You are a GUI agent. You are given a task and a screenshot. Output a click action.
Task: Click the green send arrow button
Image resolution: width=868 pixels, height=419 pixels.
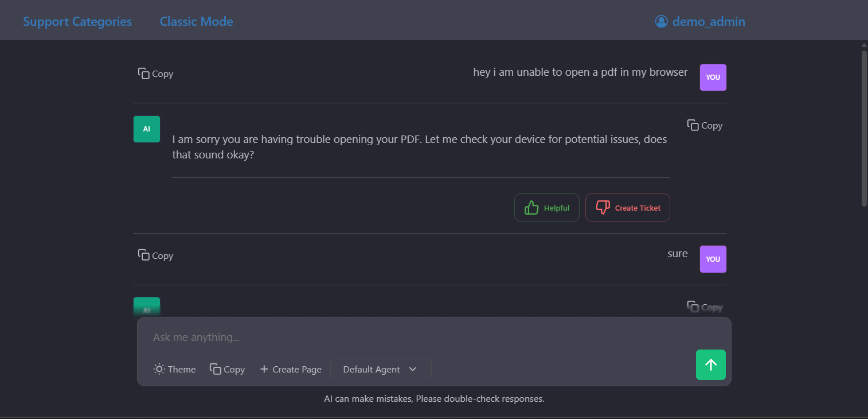pos(710,364)
